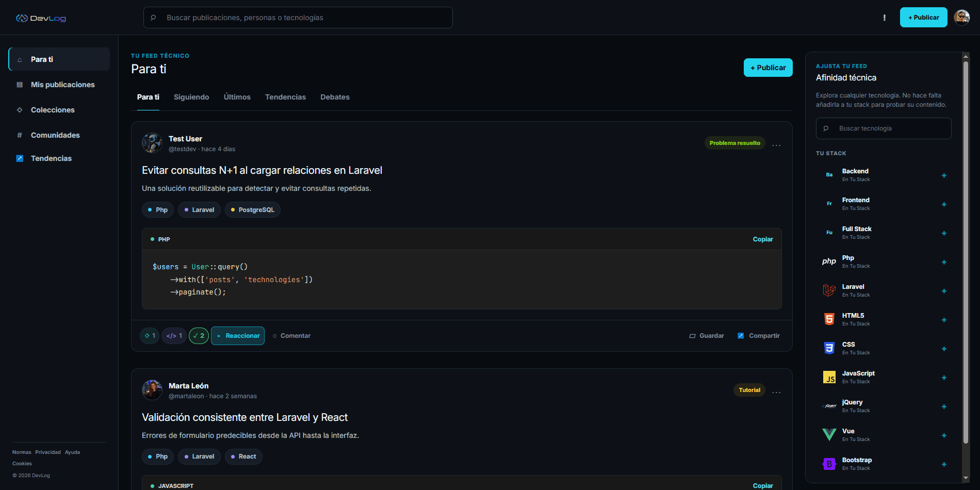Add Frontend with its plus icon
980x490 pixels.
(x=944, y=204)
